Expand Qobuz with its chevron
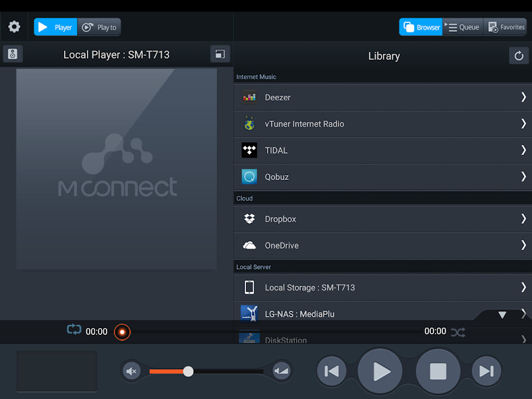 point(523,177)
